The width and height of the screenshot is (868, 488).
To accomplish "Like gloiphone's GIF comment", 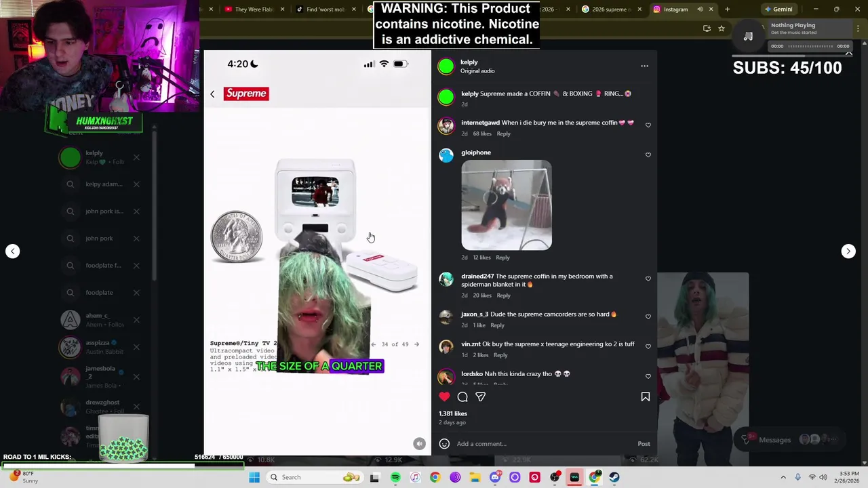I will click(x=648, y=155).
